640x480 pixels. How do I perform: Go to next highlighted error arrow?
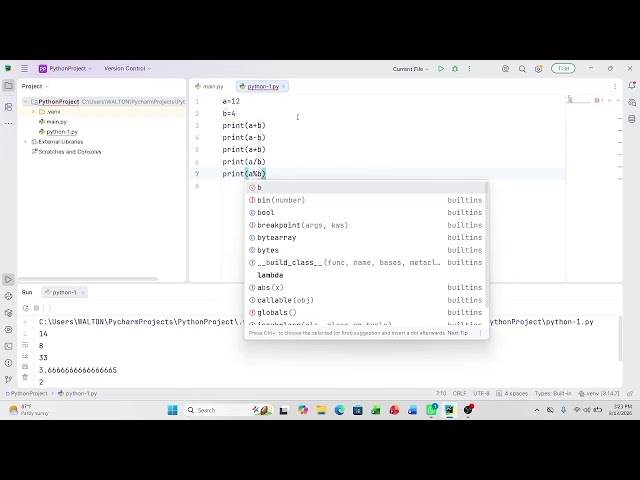(x=618, y=100)
